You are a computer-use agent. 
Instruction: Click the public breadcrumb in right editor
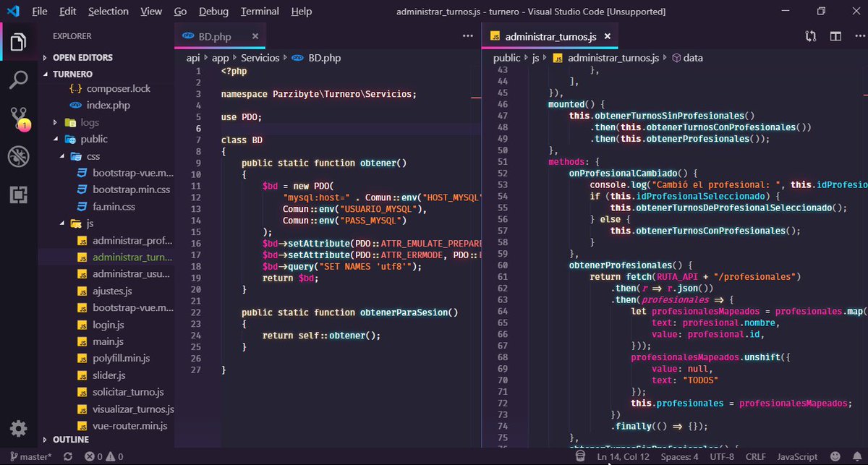pyautogui.click(x=506, y=58)
